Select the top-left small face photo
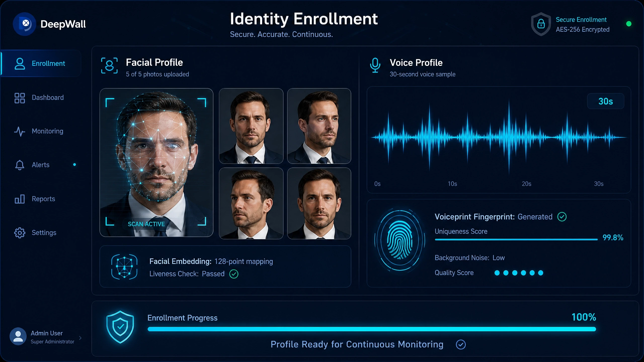This screenshot has height=362, width=644. [251, 126]
